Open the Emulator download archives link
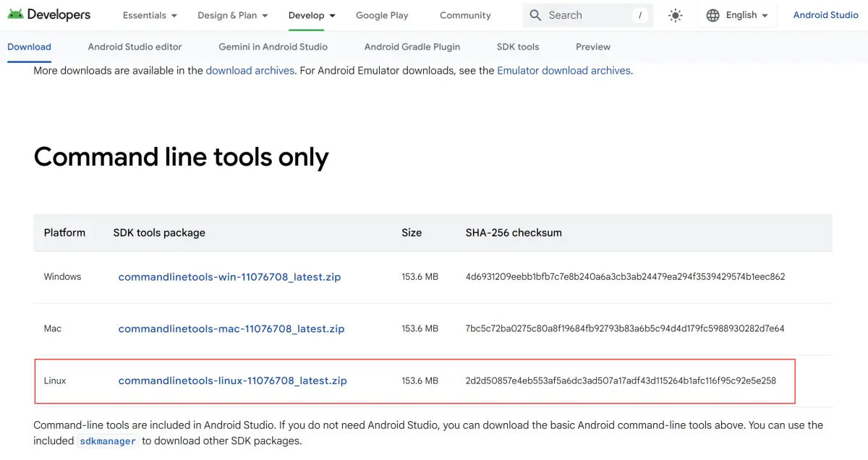The width and height of the screenshot is (868, 460). click(564, 71)
